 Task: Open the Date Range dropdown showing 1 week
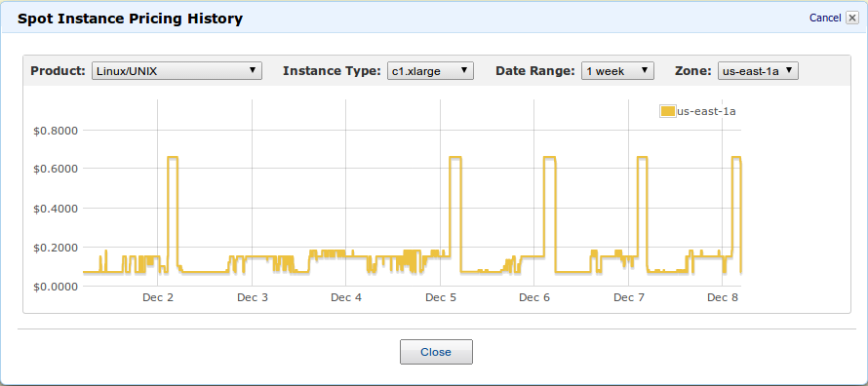point(617,71)
